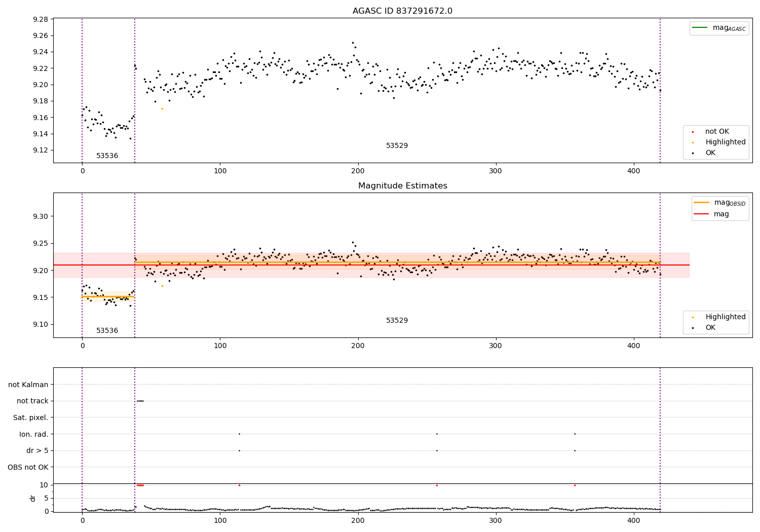Click the 'Highlighted' label in middle plot legend
Image resolution: width=760 pixels, height=532 pixels.
(x=726, y=317)
